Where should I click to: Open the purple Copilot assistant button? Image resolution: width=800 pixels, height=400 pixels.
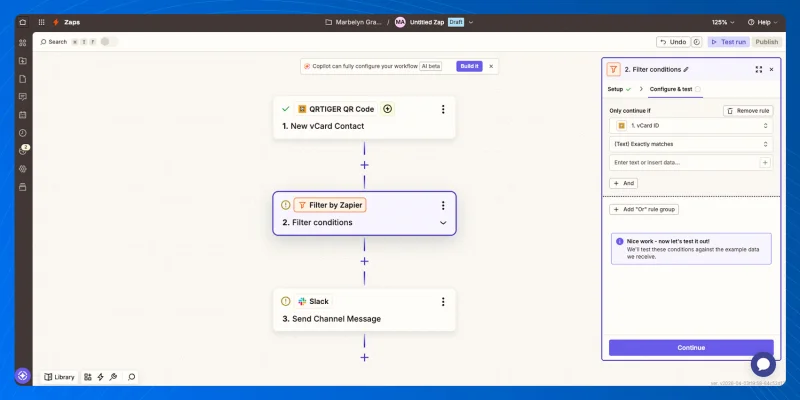pyautogui.click(x=22, y=376)
